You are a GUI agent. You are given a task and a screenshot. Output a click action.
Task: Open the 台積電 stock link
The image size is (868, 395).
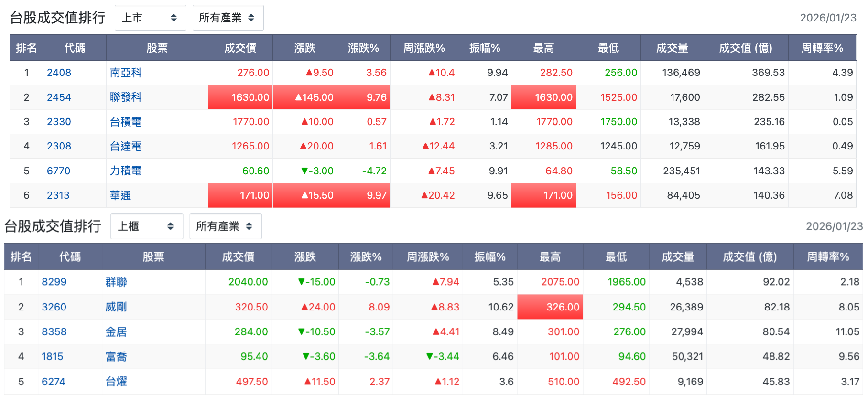(x=126, y=122)
